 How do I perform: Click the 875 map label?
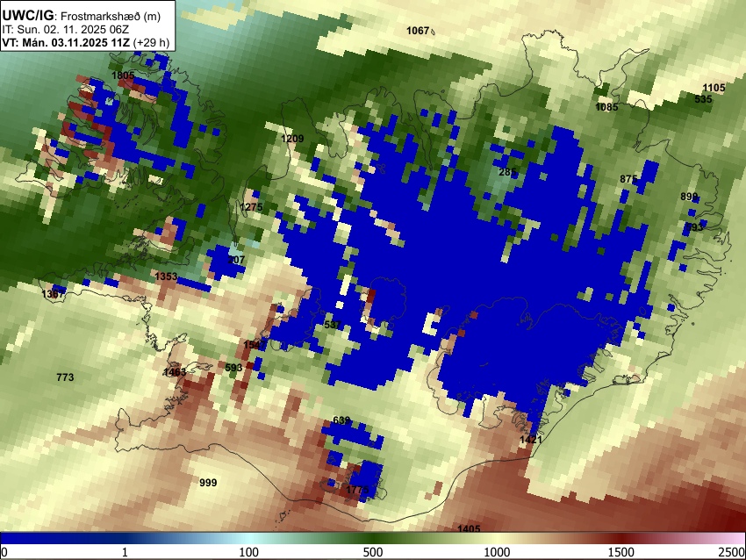[628, 179]
